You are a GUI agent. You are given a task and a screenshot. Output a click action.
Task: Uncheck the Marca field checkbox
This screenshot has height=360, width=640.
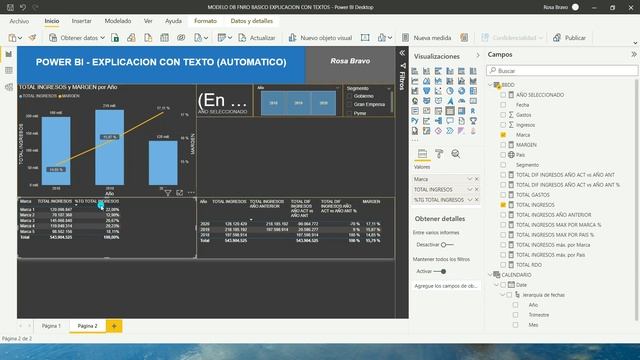click(x=503, y=135)
